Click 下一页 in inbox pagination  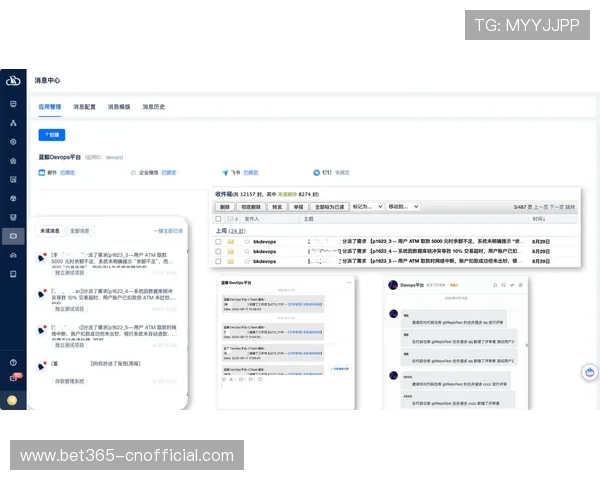pos(556,207)
